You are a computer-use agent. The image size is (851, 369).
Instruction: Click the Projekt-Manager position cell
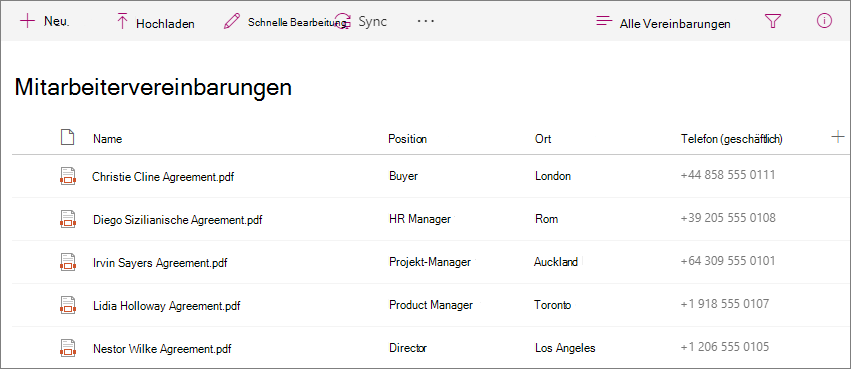[430, 262]
